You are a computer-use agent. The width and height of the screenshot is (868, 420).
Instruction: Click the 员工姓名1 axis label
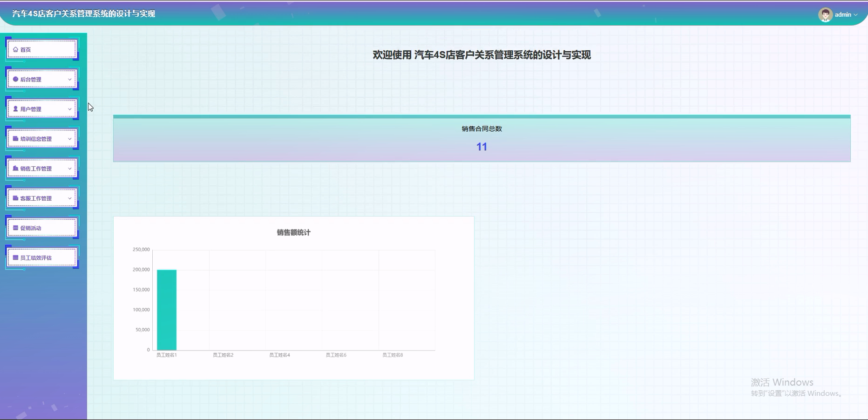pos(167,355)
